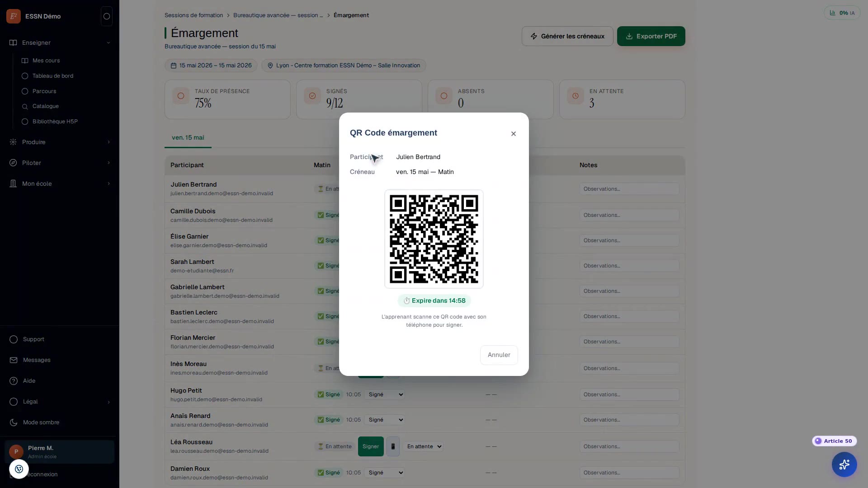Click the Aide question mark icon

point(14,381)
